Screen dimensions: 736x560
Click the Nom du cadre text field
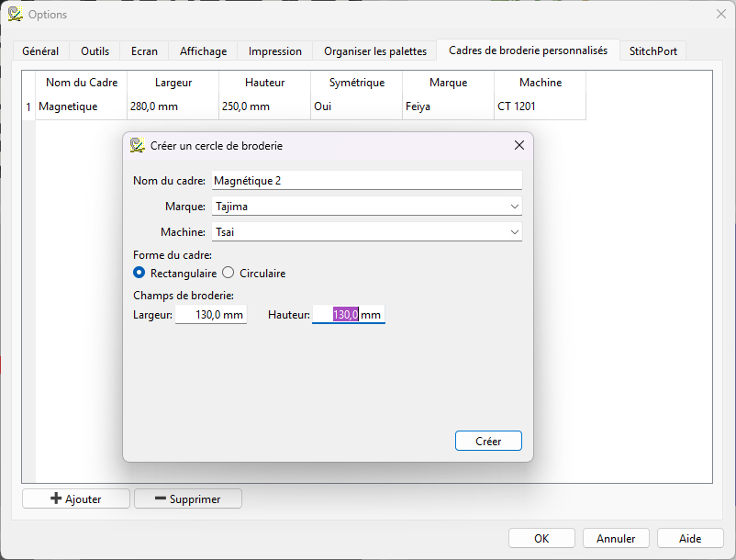pos(367,181)
